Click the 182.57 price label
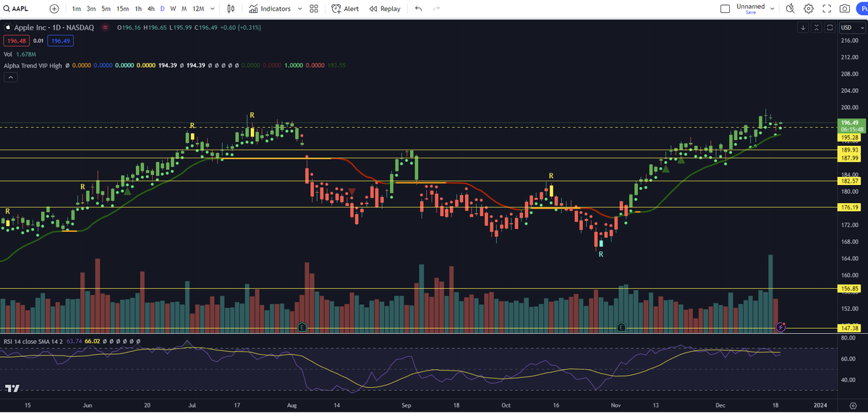The width and height of the screenshot is (868, 414). click(x=849, y=181)
